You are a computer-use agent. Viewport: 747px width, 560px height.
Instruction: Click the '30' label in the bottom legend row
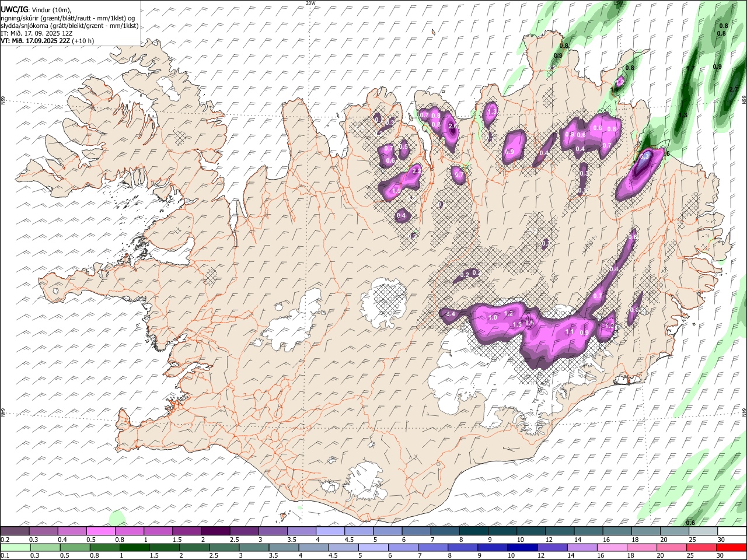point(721,556)
